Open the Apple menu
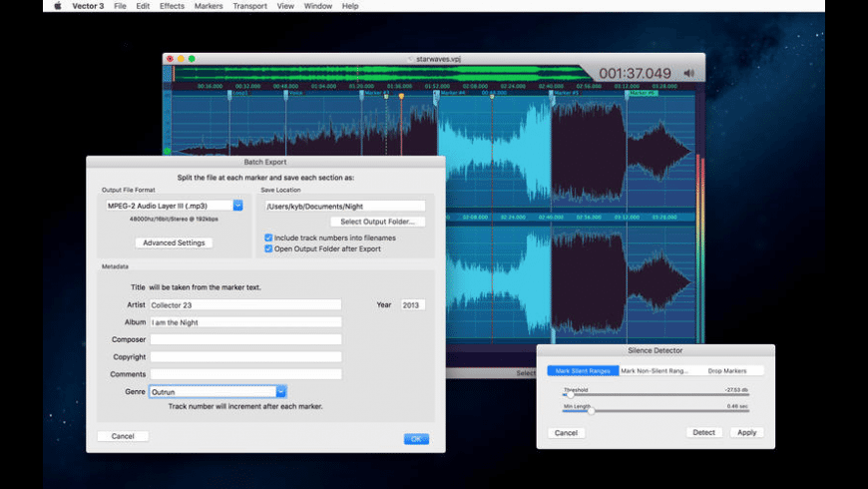Viewport: 868px width, 489px height. (57, 6)
